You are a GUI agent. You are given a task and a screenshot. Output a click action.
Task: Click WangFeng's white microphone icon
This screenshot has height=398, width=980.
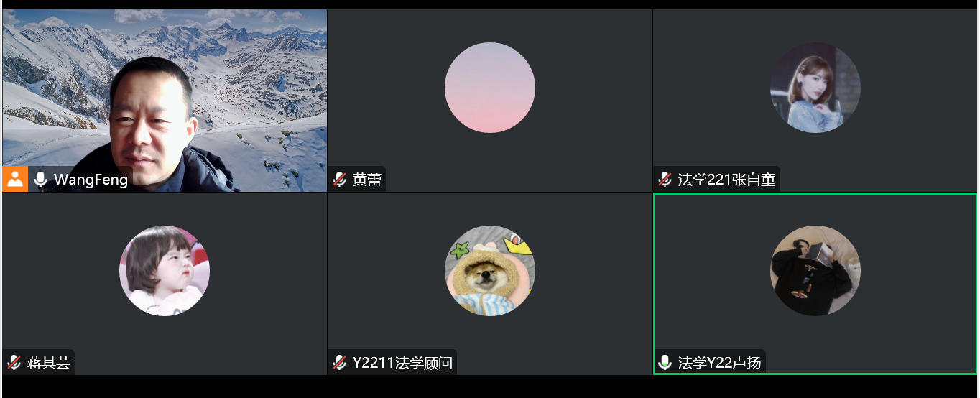(41, 179)
